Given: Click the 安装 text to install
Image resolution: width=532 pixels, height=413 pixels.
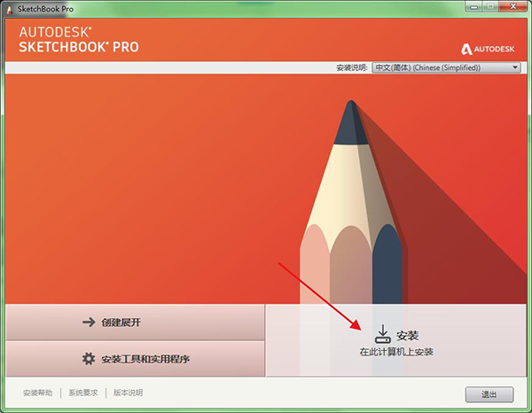Looking at the screenshot, I should (408, 335).
